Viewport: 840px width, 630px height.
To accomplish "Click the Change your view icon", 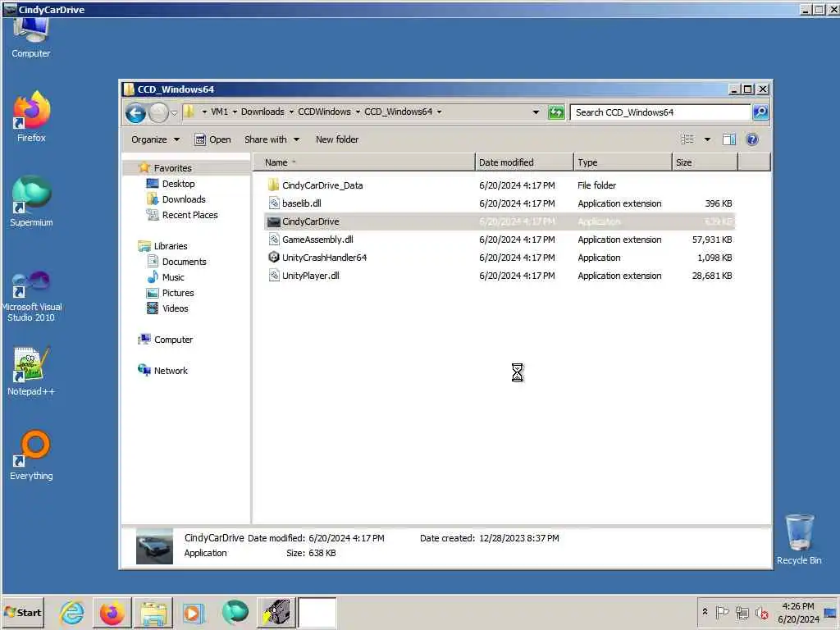I will [x=687, y=139].
